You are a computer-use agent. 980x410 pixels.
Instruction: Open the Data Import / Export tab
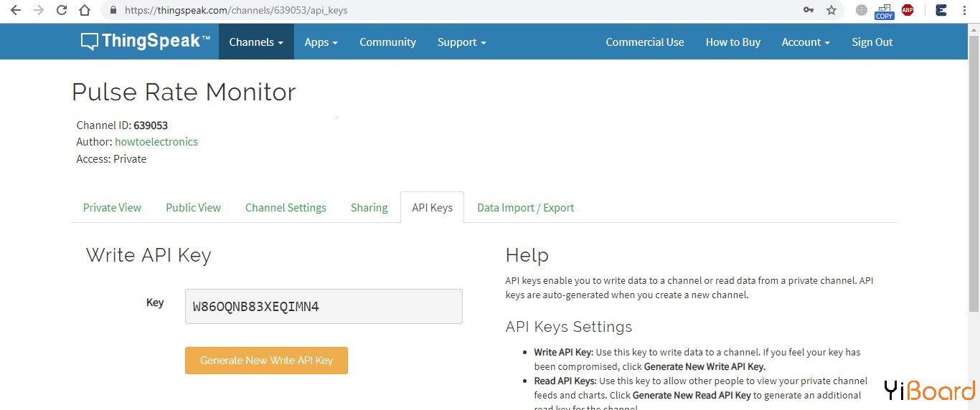click(525, 207)
